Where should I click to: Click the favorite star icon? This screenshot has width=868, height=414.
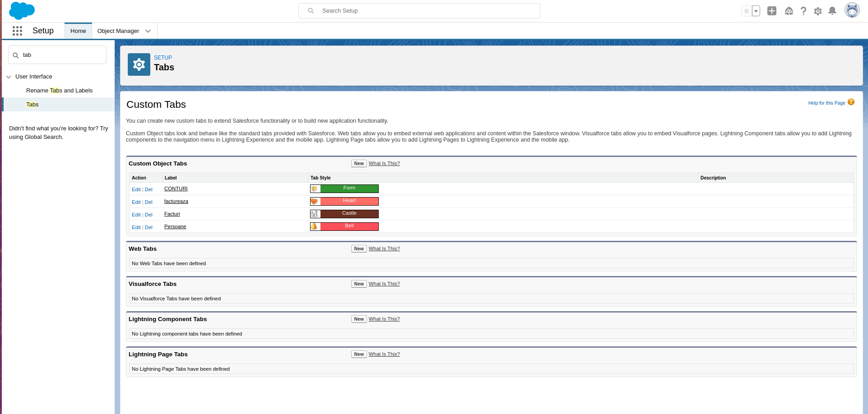746,11
